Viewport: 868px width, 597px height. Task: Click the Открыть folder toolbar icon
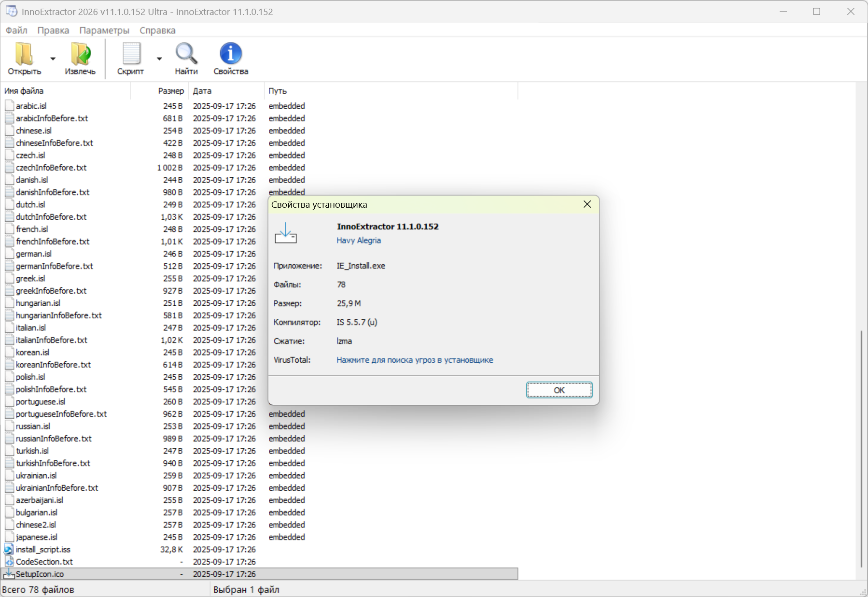coord(24,53)
